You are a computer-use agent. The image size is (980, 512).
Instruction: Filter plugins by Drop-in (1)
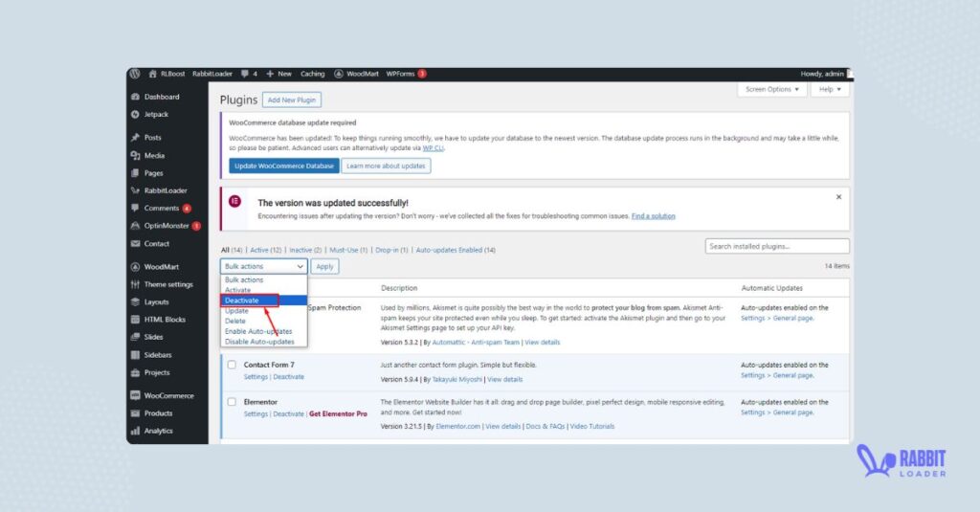pos(391,250)
